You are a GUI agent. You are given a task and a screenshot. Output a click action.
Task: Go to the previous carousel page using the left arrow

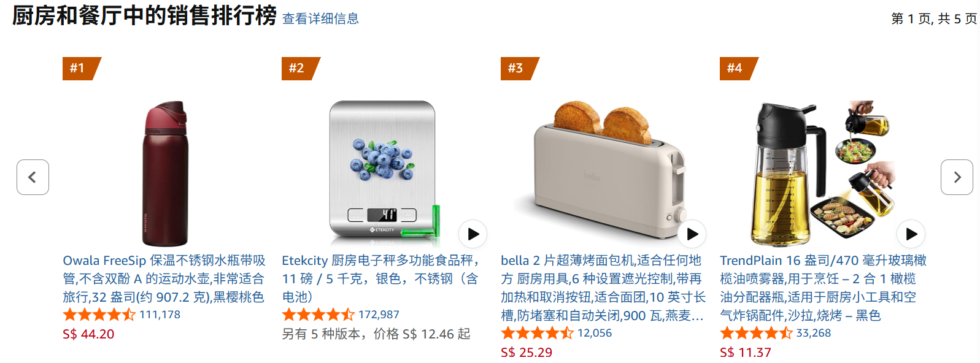33,177
